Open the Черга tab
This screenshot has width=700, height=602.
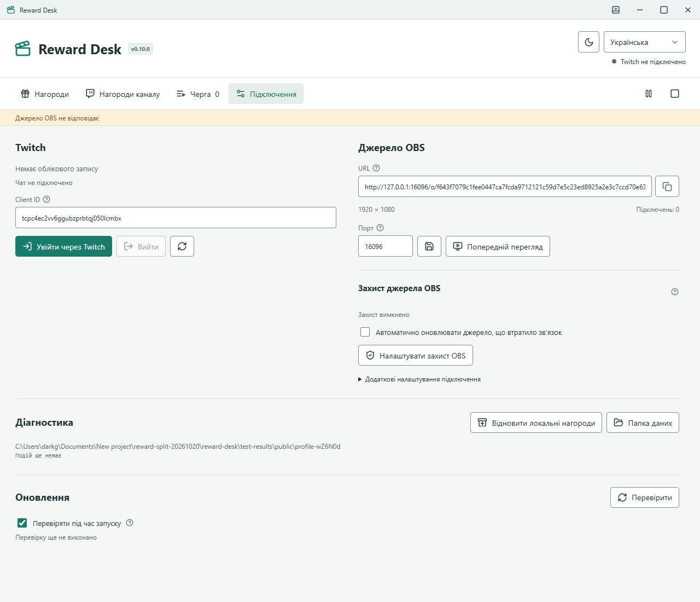(x=197, y=94)
